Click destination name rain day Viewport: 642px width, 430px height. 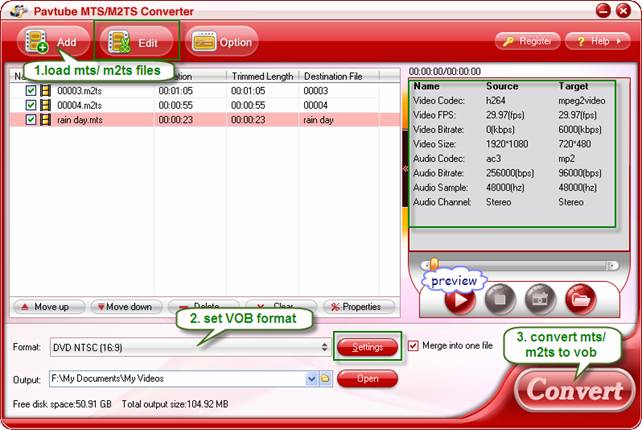[318, 120]
